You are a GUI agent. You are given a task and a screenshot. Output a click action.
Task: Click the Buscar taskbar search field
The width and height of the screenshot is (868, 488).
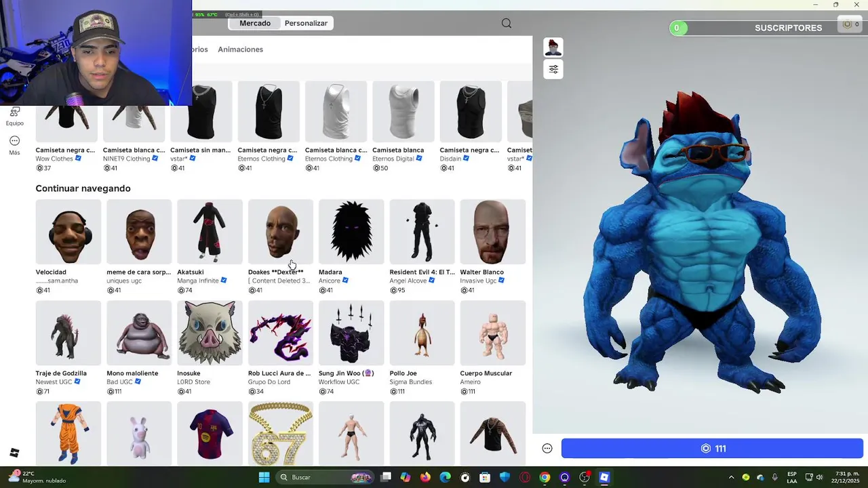pyautogui.click(x=325, y=477)
